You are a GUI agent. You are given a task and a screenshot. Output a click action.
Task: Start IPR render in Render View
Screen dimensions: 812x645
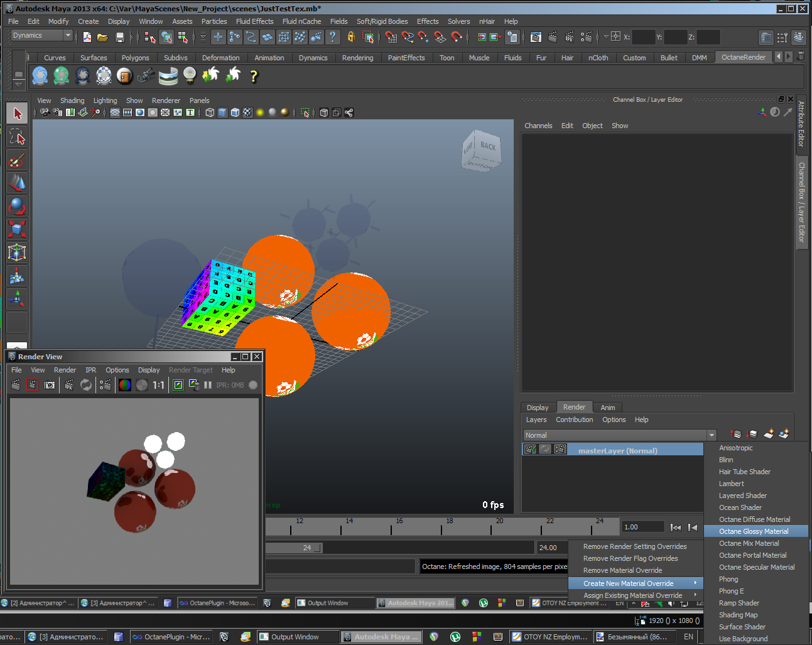point(69,385)
